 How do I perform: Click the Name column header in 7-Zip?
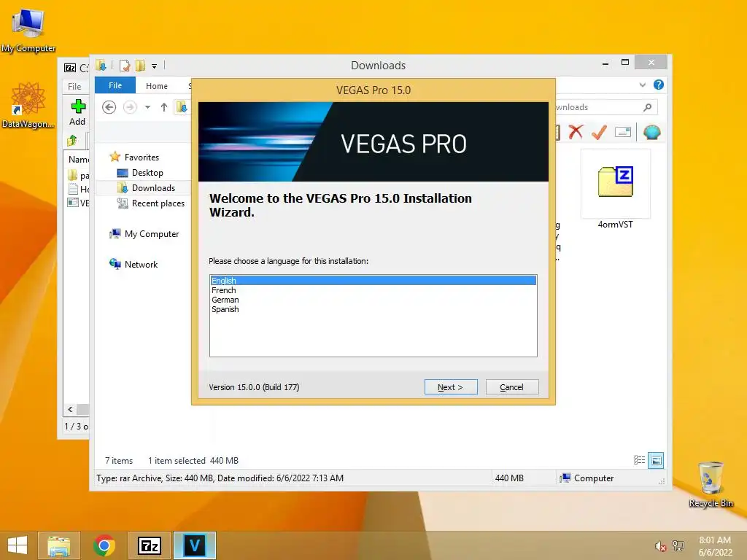(x=78, y=159)
